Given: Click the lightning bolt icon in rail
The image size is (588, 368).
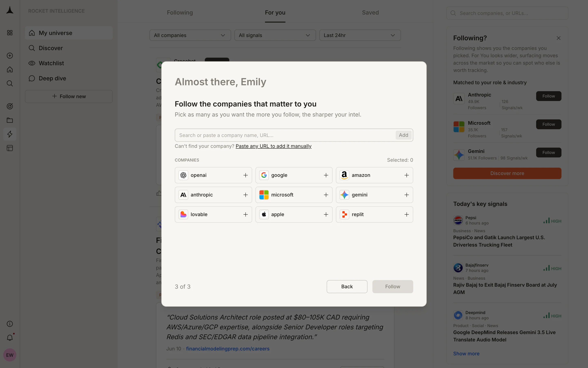Looking at the screenshot, I should click(x=10, y=134).
